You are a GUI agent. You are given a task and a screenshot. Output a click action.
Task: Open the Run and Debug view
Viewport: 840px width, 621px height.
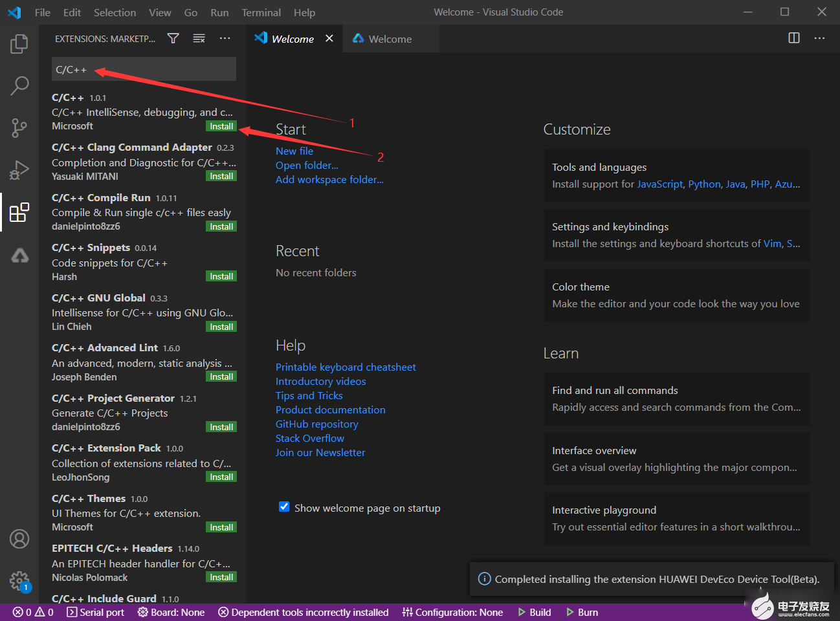pos(19,170)
